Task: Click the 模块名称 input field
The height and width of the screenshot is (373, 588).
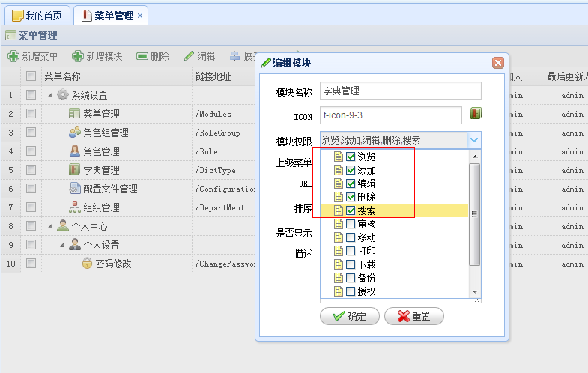Action: 401,91
